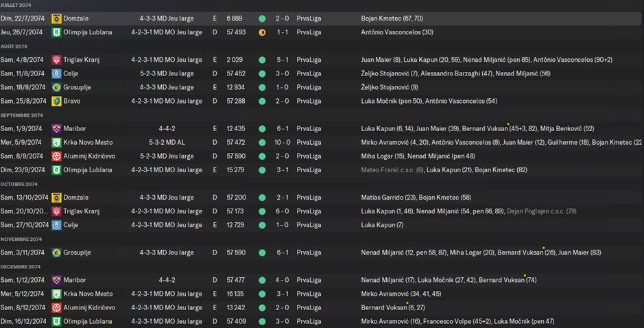644x328 pixels.
Task: Click green win indicator beside 10 - 0 score
Action: [262, 142]
